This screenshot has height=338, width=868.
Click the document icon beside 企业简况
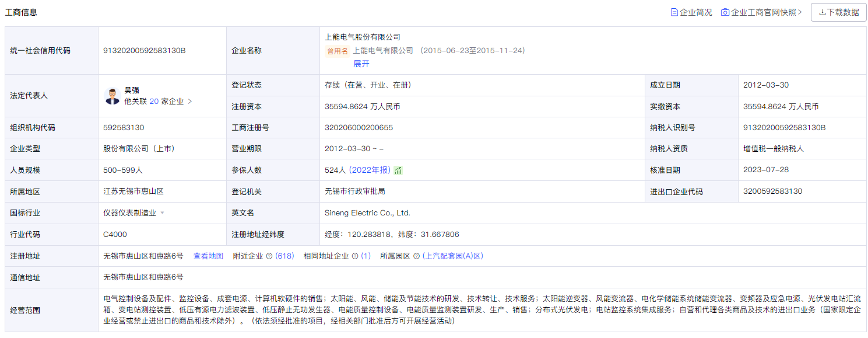coord(675,12)
